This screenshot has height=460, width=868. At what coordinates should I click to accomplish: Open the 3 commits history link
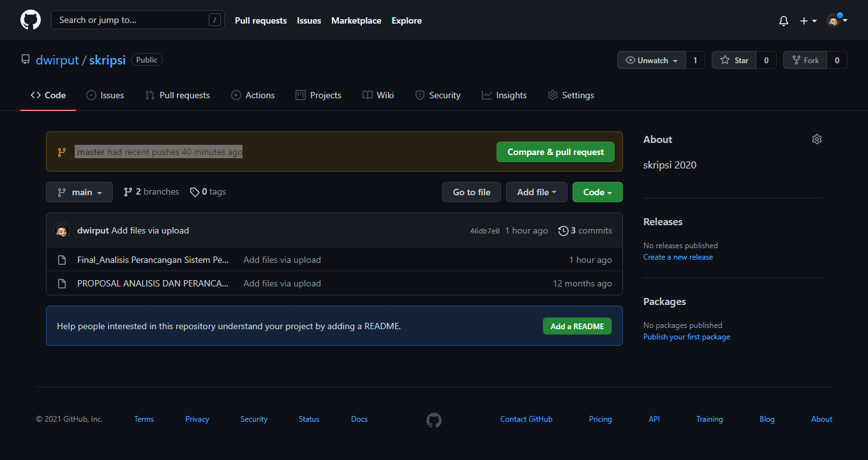[x=585, y=230]
